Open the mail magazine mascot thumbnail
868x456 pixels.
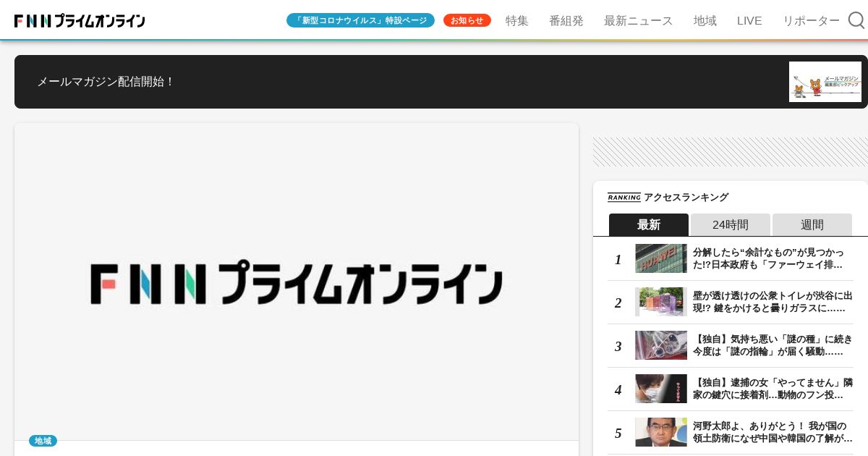click(825, 82)
